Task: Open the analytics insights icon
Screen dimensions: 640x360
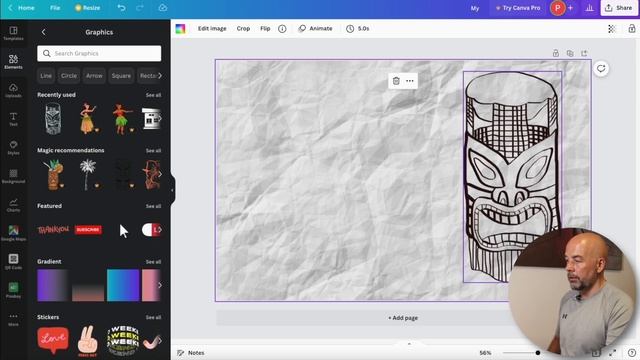Action: pyautogui.click(x=589, y=8)
